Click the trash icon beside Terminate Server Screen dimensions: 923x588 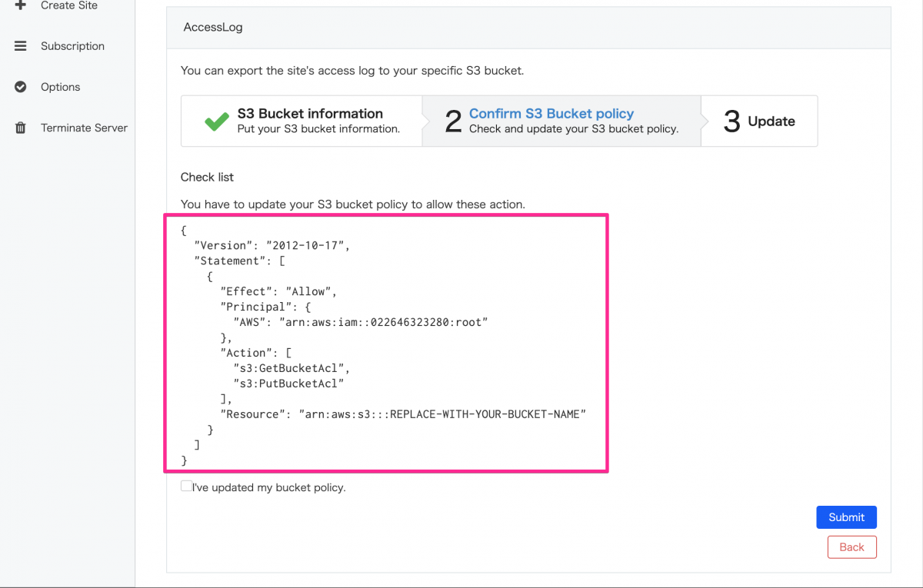tap(21, 128)
